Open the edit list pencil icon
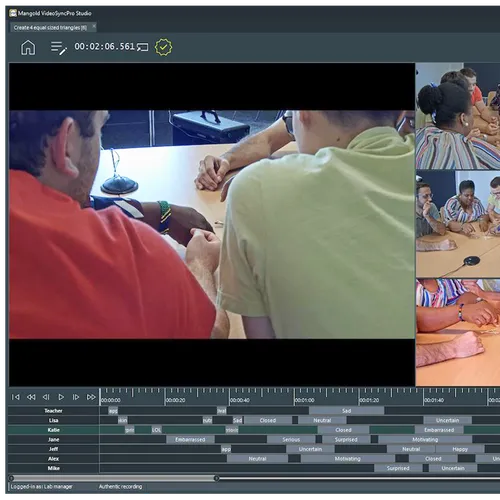500x500 pixels. (59, 48)
